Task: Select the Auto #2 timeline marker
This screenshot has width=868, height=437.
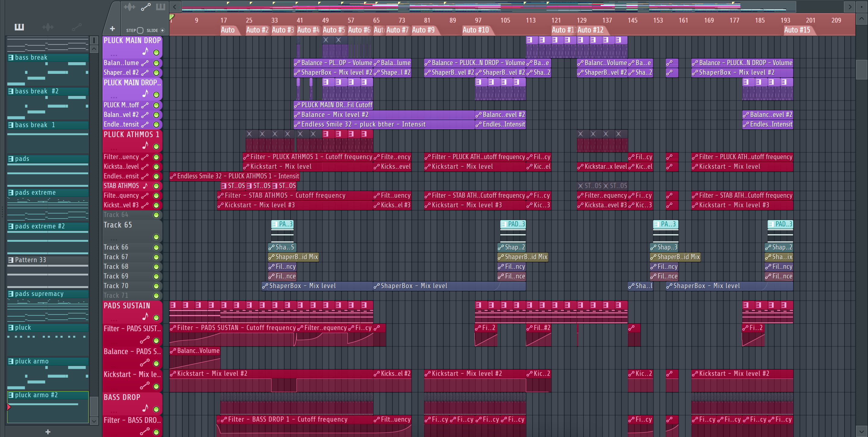Action: pos(257,30)
